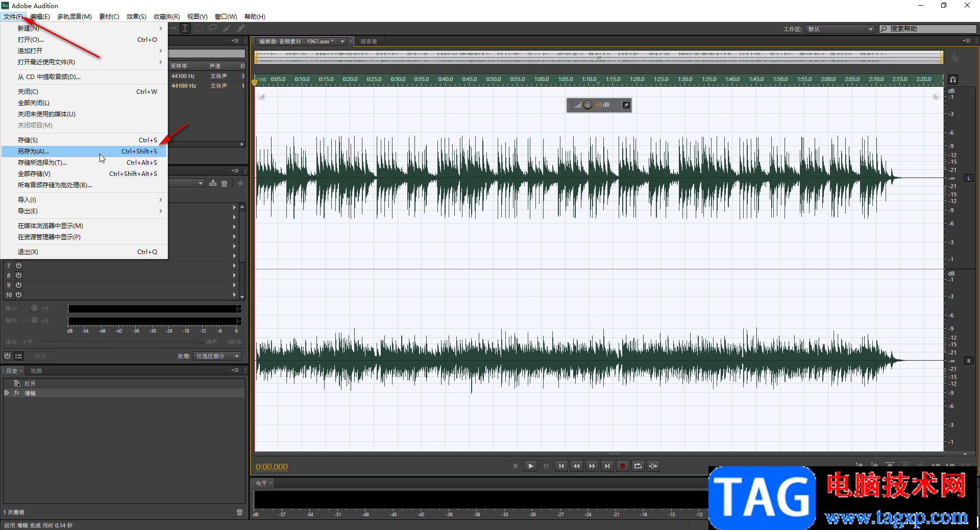The width and height of the screenshot is (980, 530).
Task: Expand effect slot 7 arrow
Action: click(x=234, y=265)
